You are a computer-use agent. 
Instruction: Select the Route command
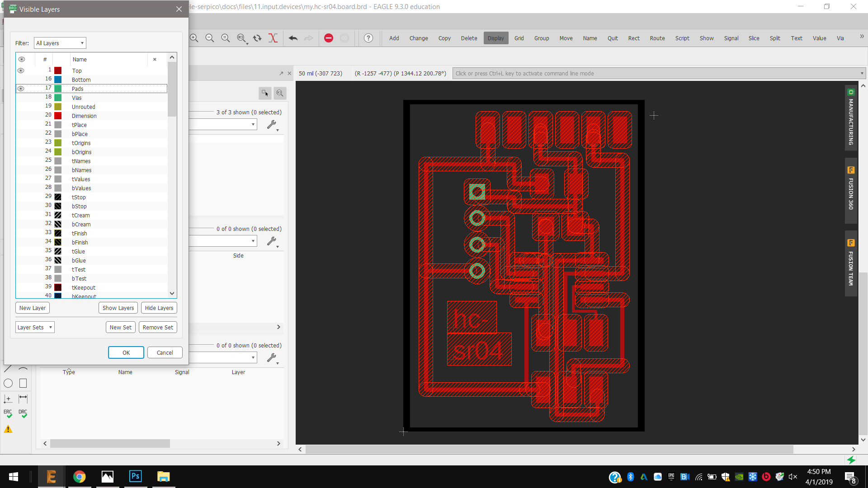tap(657, 38)
